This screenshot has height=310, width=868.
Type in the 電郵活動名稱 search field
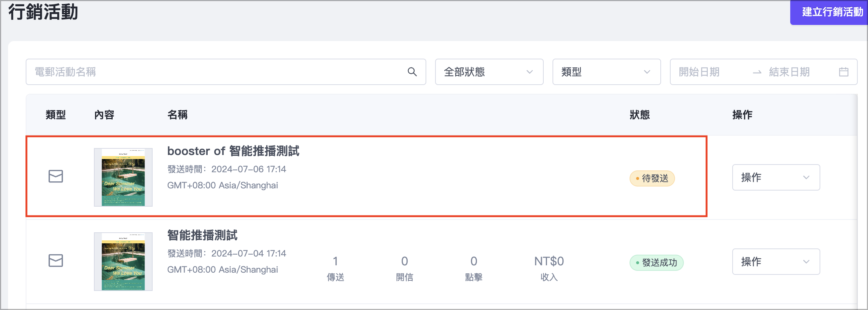pos(216,72)
